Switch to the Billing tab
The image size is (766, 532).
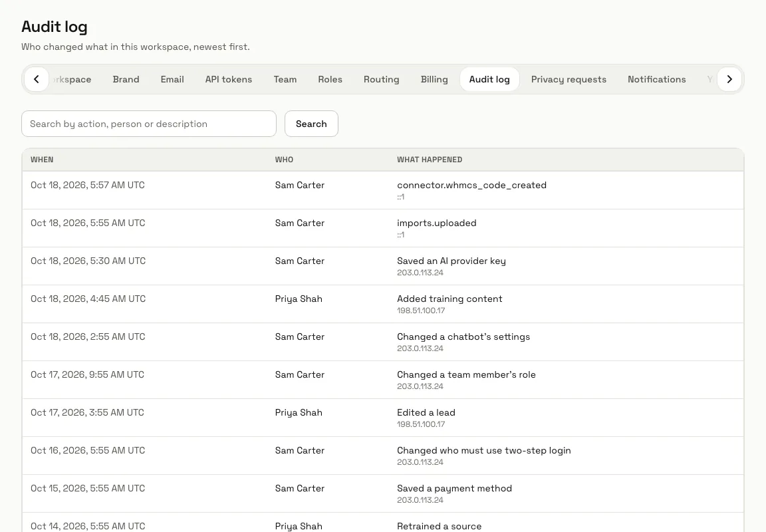pos(434,79)
